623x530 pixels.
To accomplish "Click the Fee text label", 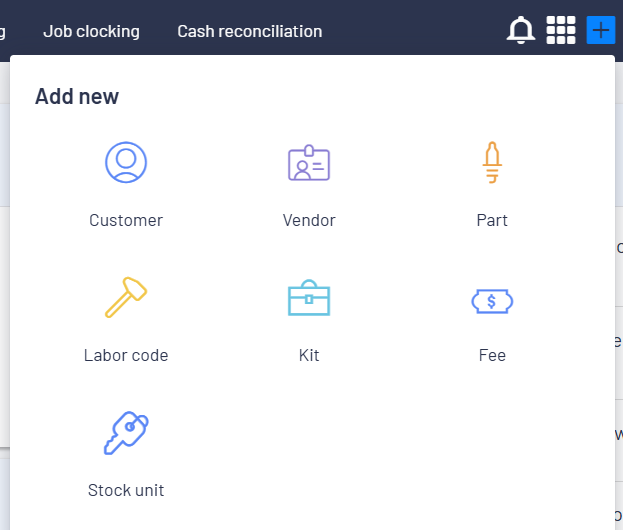I will (492, 356).
